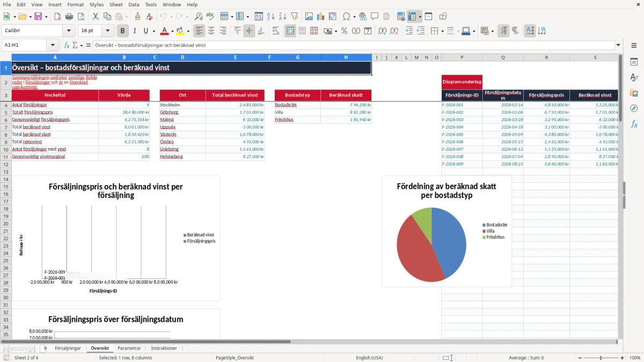Expand the Name Box dropdown
This screenshot has height=362, width=644.
pyautogui.click(x=53, y=46)
